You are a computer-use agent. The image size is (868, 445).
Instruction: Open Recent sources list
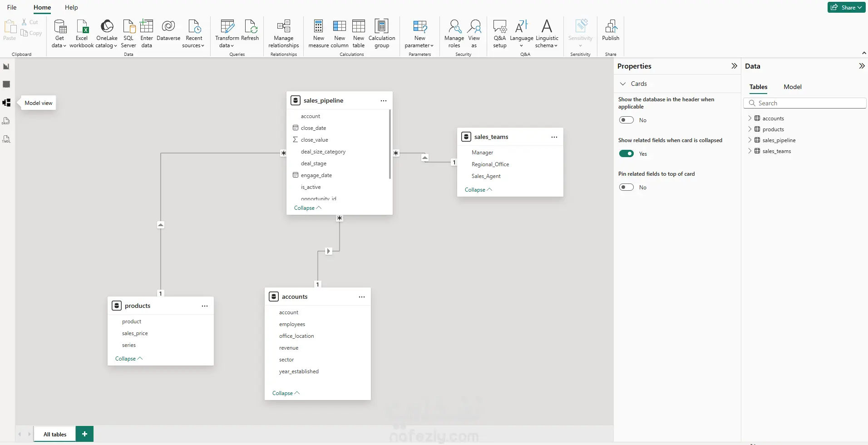click(x=193, y=34)
